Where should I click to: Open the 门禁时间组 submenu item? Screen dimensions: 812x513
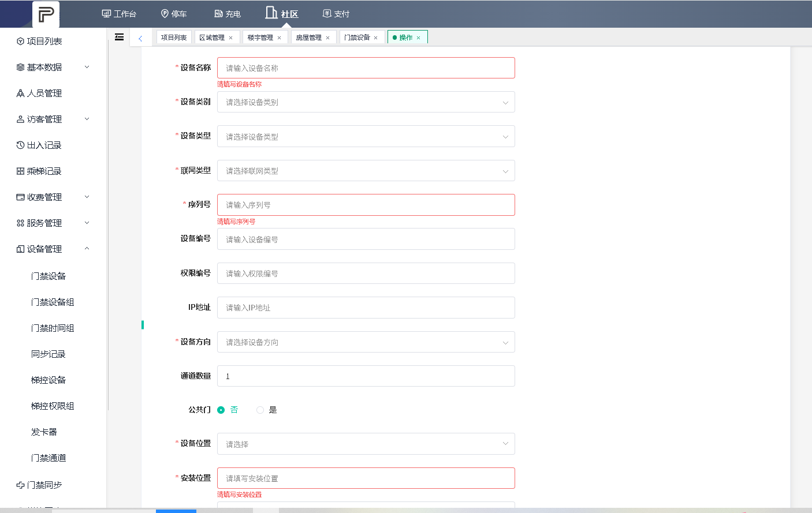pyautogui.click(x=53, y=328)
